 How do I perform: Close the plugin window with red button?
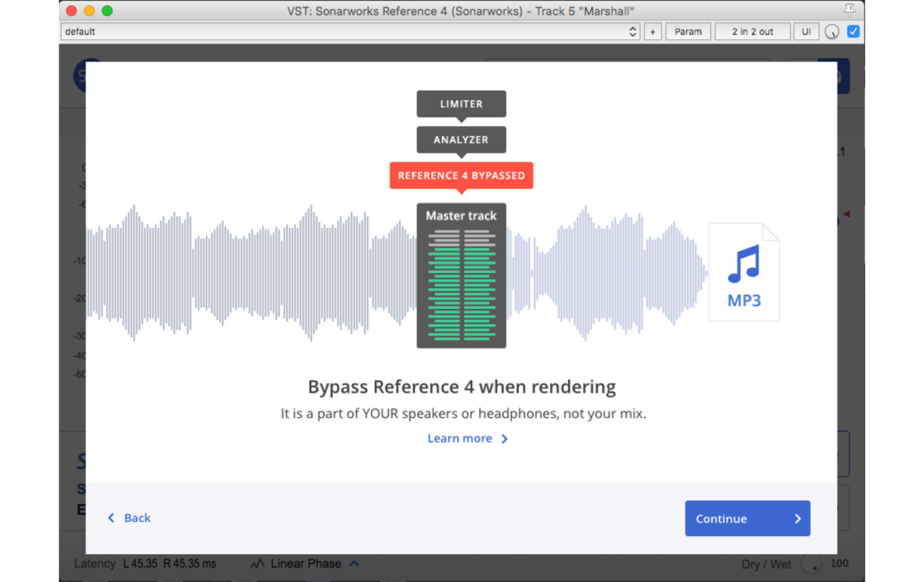pyautogui.click(x=72, y=10)
